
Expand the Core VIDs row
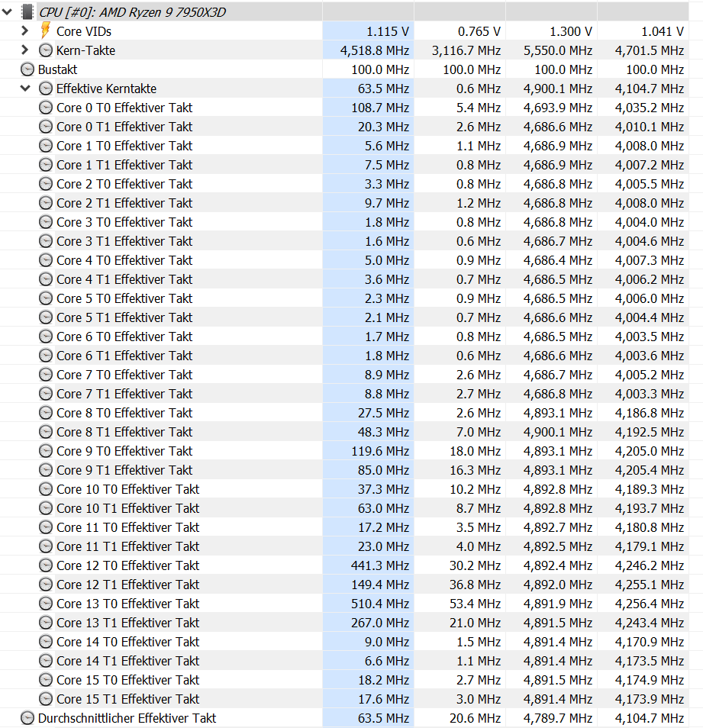pos(25,31)
